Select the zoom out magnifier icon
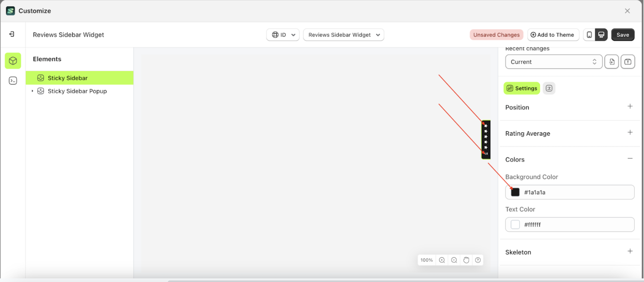The height and width of the screenshot is (282, 644). tap(454, 260)
